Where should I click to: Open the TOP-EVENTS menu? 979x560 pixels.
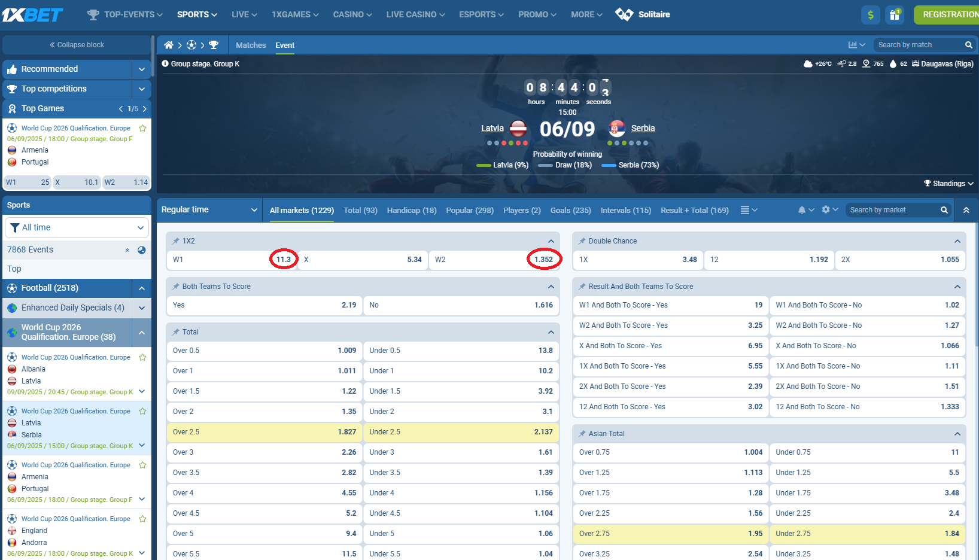125,14
